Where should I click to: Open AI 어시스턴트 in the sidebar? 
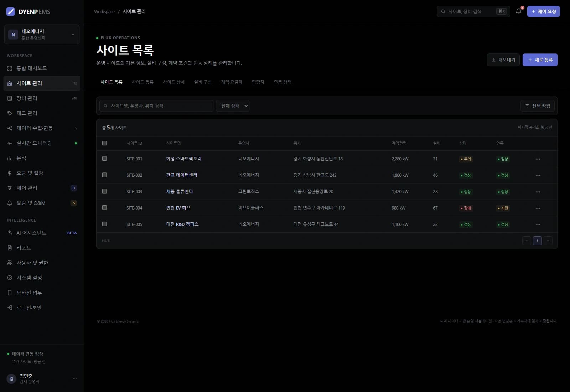(42, 233)
